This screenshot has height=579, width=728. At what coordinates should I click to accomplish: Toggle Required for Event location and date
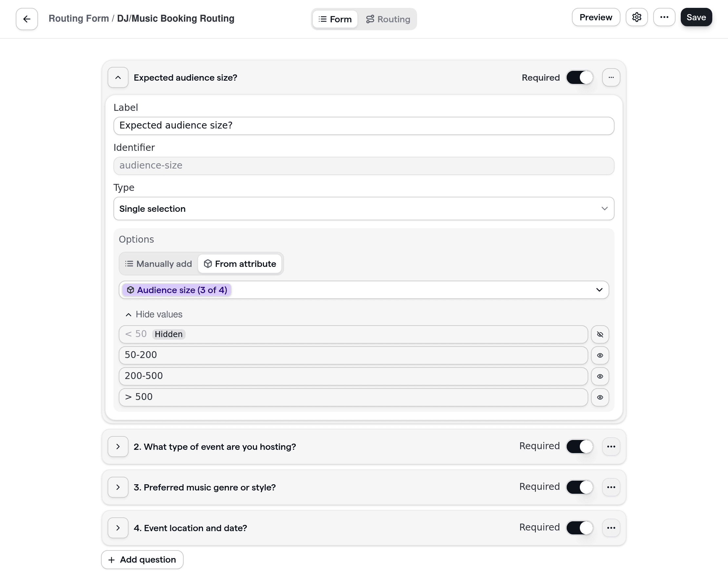579,527
